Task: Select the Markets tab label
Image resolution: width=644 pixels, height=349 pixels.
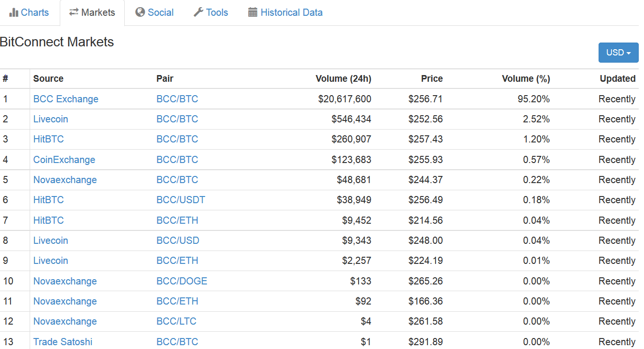Action: tap(98, 12)
